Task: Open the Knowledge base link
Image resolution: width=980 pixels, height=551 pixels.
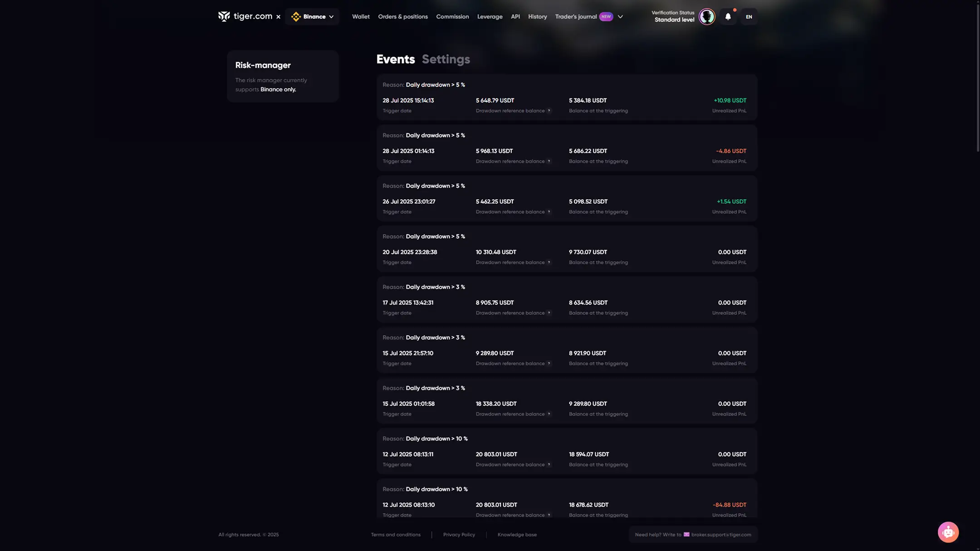Action: tap(517, 535)
